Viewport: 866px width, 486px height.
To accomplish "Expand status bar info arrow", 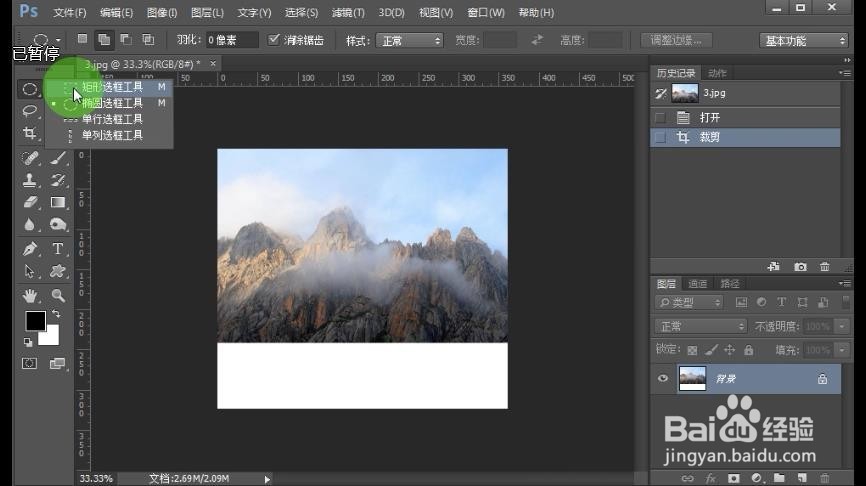I will point(267,479).
